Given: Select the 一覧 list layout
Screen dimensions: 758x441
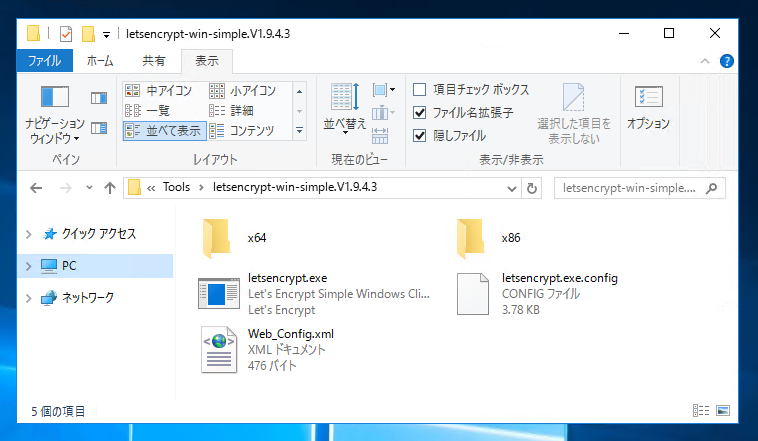Looking at the screenshot, I should point(148,111).
